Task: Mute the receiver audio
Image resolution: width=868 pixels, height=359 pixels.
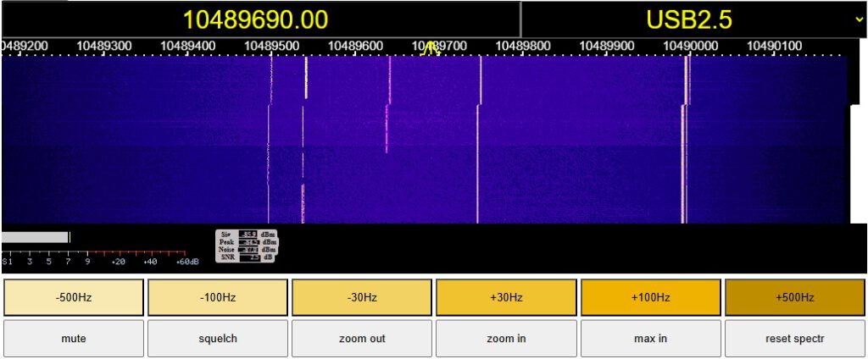Action: pos(73,339)
